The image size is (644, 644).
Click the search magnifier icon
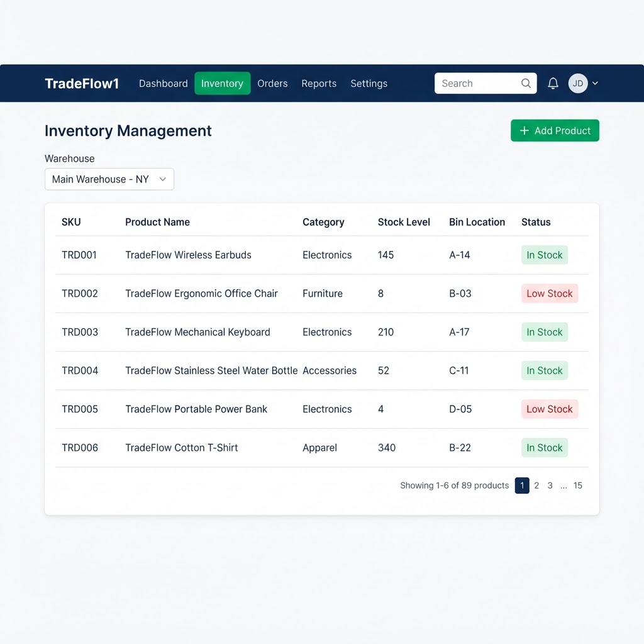click(x=526, y=84)
